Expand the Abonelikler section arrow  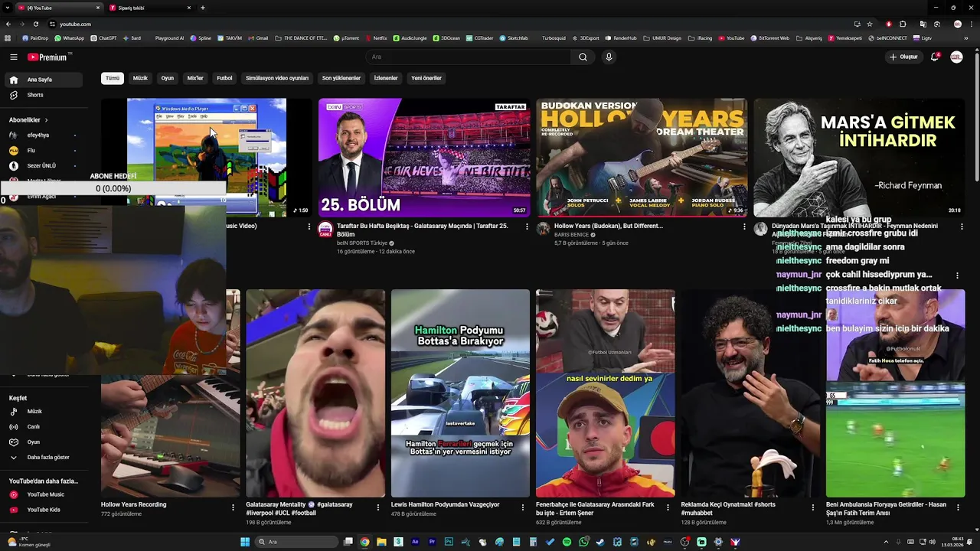coord(46,120)
